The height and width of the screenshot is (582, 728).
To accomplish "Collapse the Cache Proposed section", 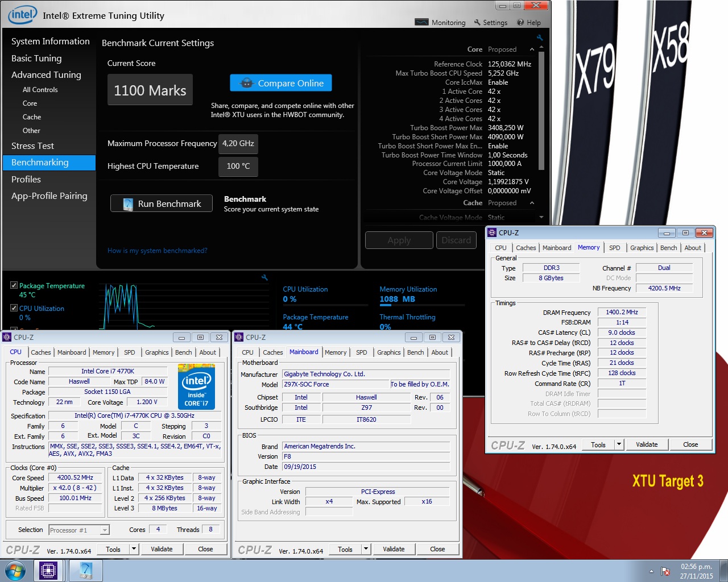I will coord(532,203).
